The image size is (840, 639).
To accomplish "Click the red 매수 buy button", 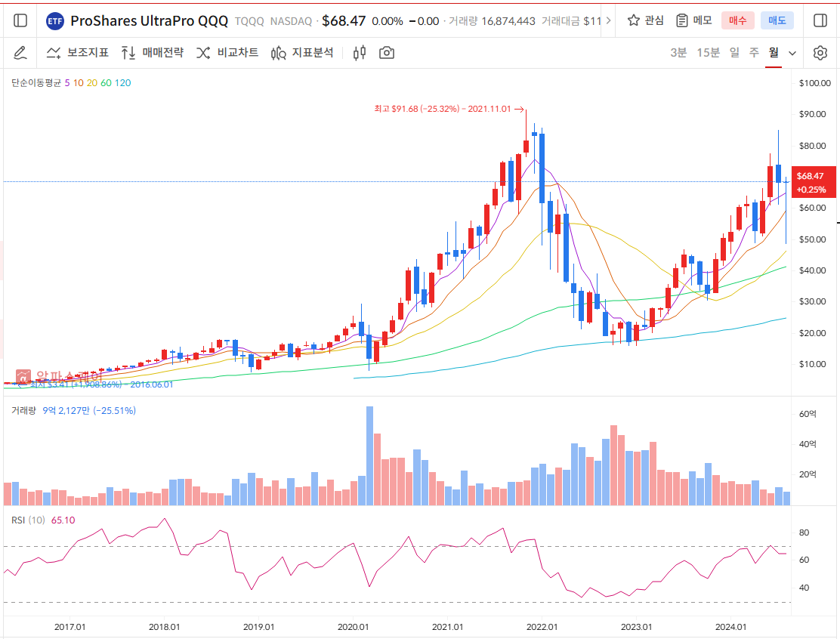I will pos(738,20).
